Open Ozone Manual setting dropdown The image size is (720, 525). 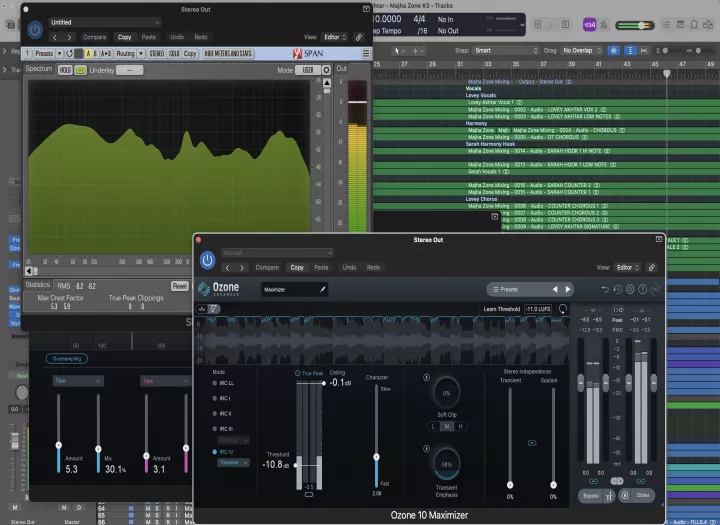pyautogui.click(x=277, y=253)
